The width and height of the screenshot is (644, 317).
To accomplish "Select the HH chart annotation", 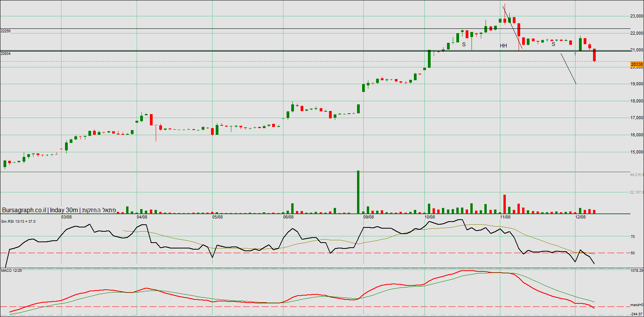I will 503,46.
